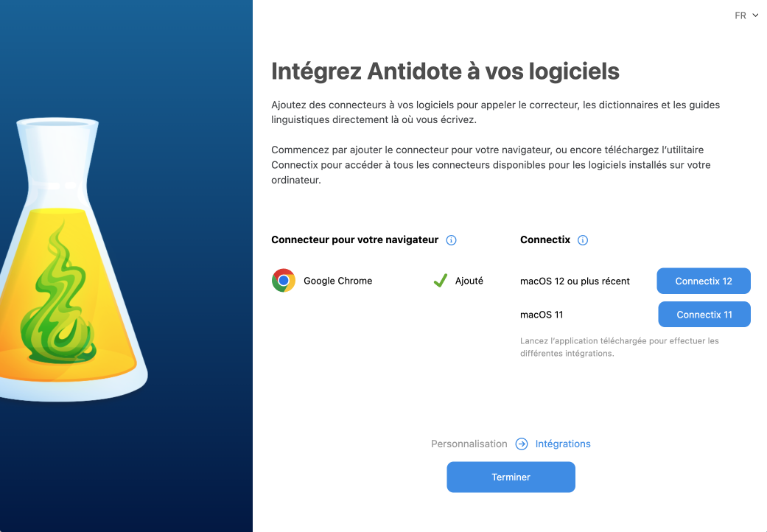This screenshot has width=767, height=532.
Task: Open info icon next to Connectix heading
Action: pos(583,240)
